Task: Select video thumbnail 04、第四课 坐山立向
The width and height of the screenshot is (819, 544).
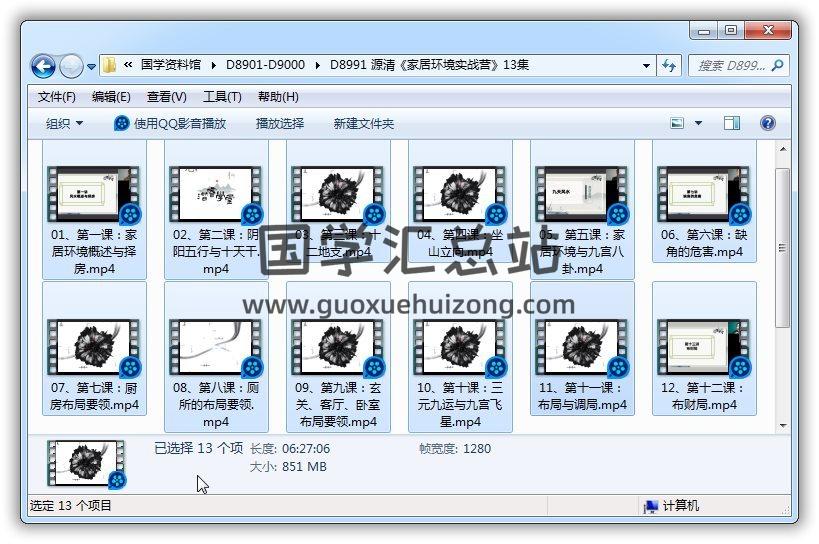Action: (x=460, y=194)
